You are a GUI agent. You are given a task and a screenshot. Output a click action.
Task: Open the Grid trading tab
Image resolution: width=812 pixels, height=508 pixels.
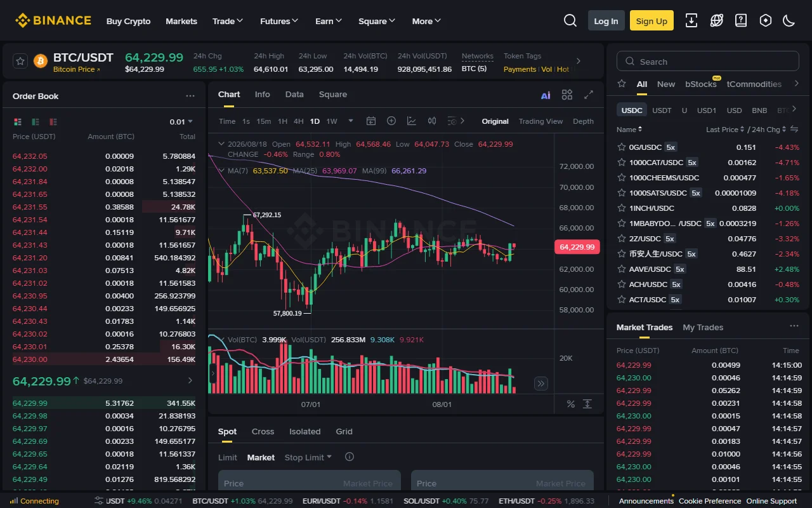(344, 431)
